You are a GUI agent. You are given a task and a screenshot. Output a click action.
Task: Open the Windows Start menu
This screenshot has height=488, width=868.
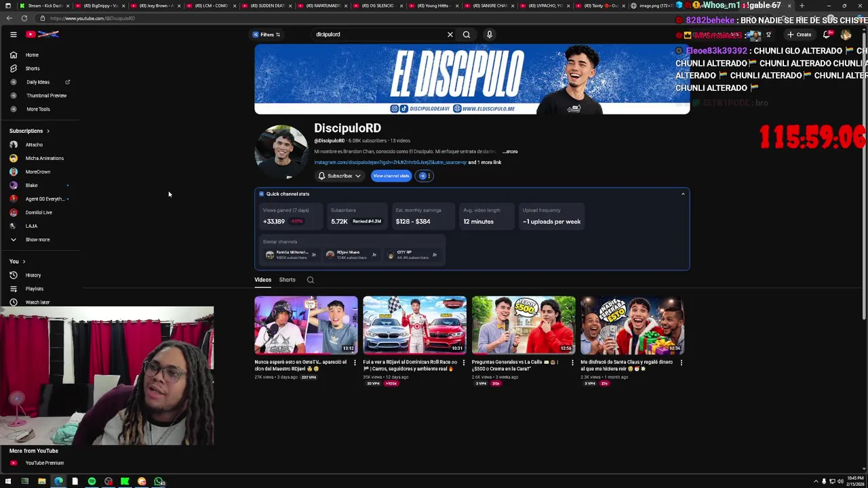7,482
